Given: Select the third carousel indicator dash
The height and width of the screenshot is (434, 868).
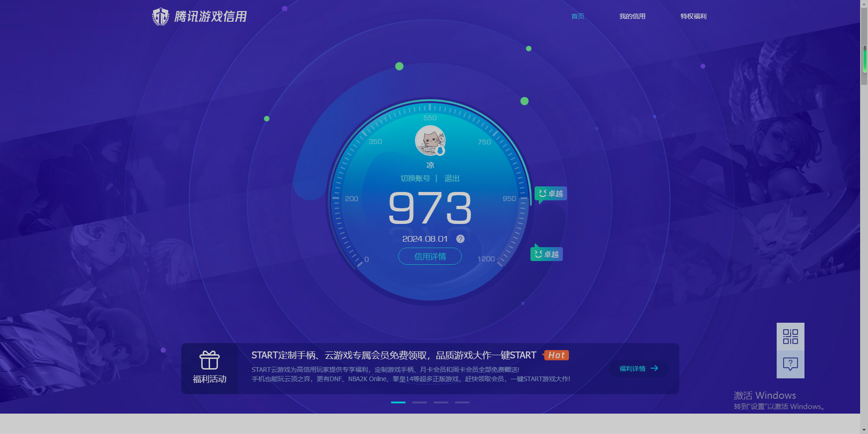Looking at the screenshot, I should (x=441, y=402).
